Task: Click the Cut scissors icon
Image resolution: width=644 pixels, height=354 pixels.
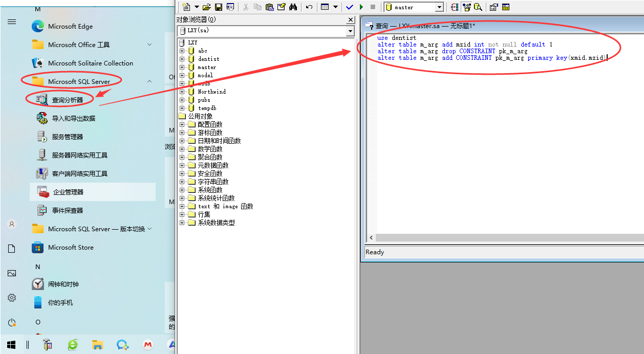Action: pyautogui.click(x=246, y=7)
